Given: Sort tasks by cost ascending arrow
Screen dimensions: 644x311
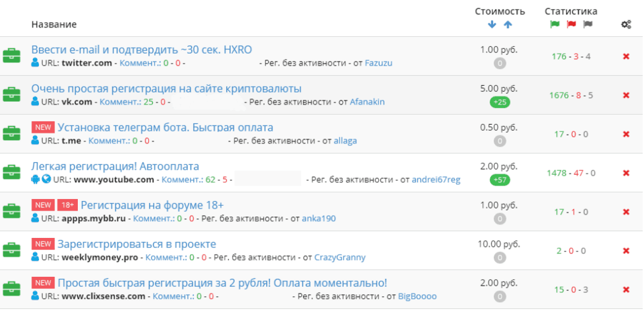Looking at the screenshot, I should click(508, 25).
